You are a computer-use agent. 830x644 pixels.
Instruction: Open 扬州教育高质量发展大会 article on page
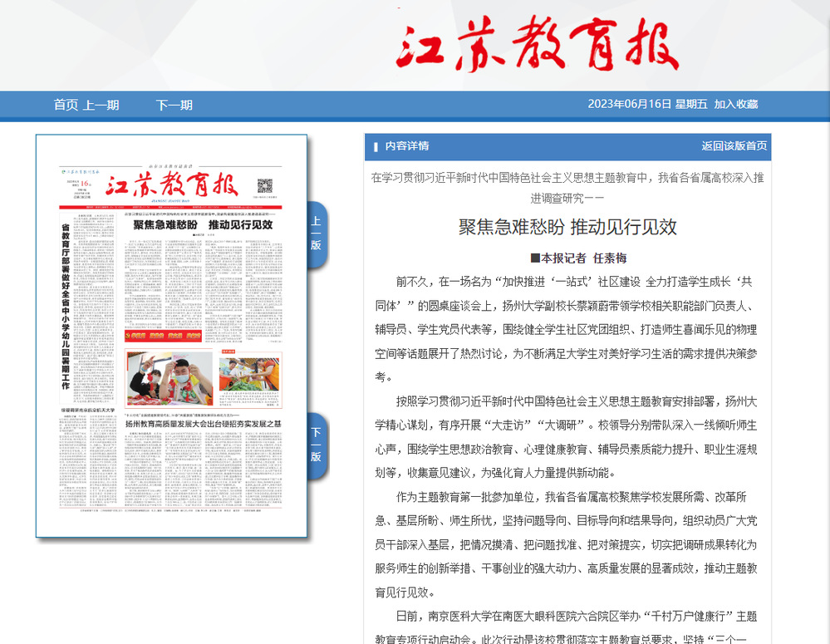203,424
